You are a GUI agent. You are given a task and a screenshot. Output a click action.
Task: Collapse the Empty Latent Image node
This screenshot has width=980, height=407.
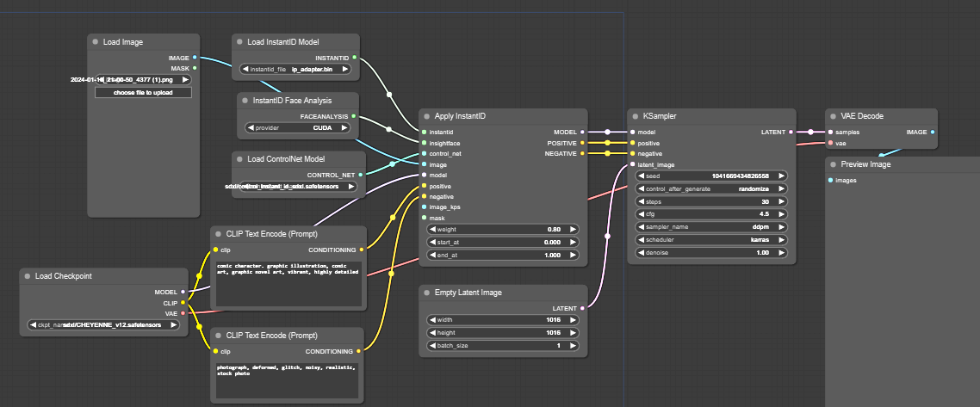coord(428,293)
